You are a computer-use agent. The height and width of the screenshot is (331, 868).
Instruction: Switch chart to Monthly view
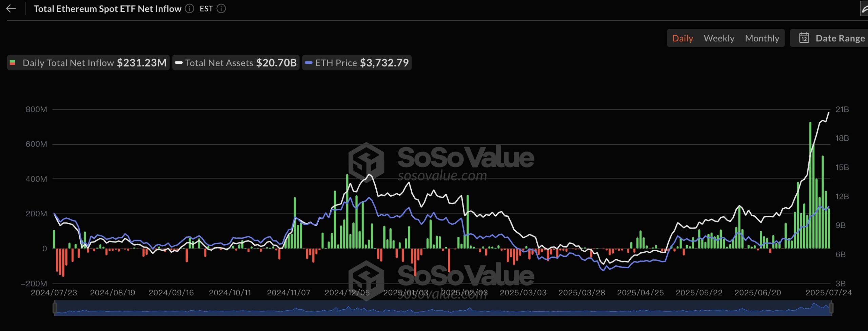tap(762, 38)
